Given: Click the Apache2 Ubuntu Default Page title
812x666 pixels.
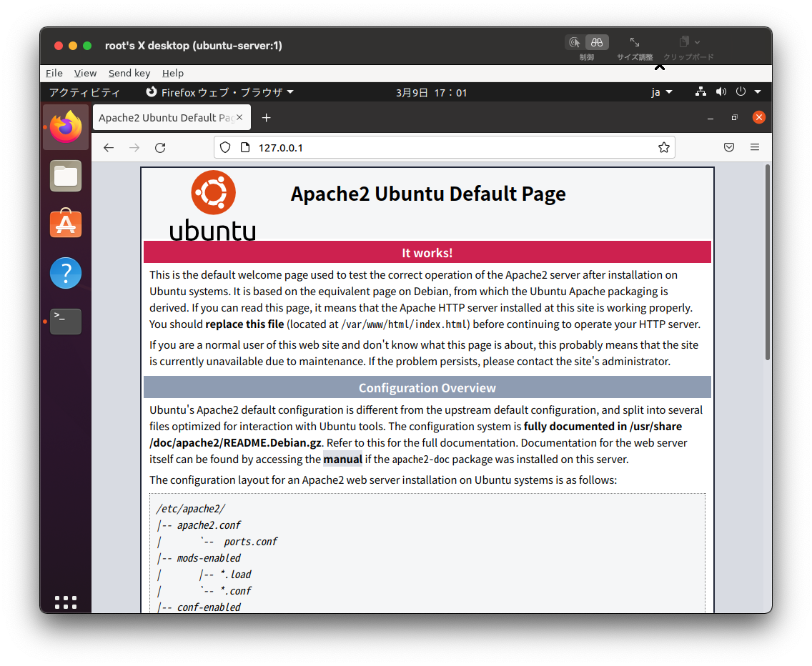Looking at the screenshot, I should [x=427, y=194].
